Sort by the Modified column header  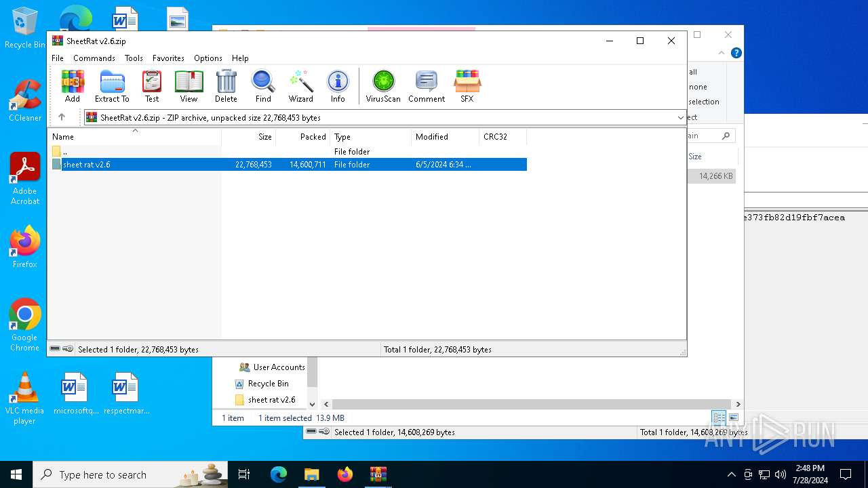click(446, 136)
